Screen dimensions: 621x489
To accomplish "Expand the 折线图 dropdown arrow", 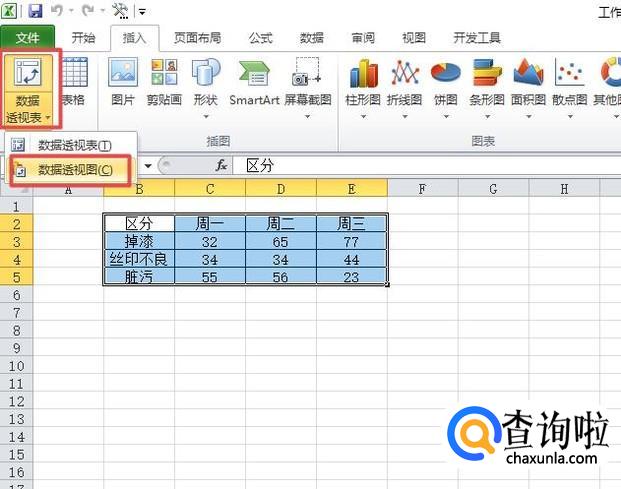I will click(x=405, y=116).
